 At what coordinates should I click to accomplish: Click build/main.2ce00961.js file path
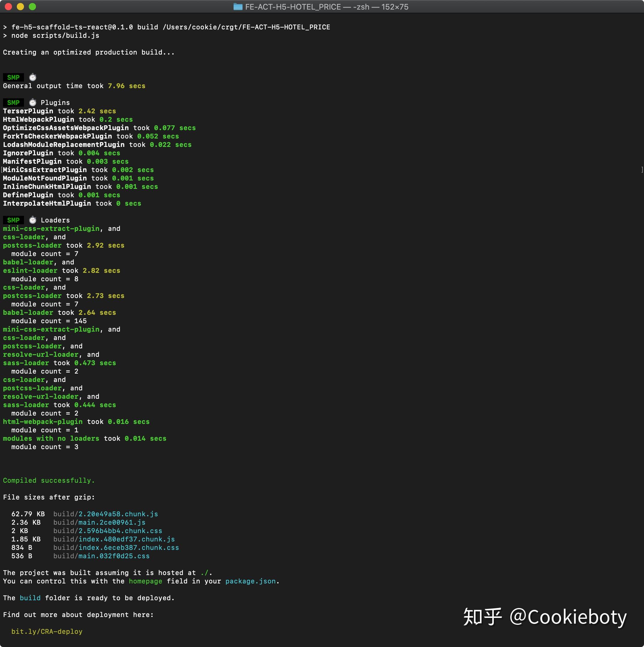pyautogui.click(x=99, y=522)
